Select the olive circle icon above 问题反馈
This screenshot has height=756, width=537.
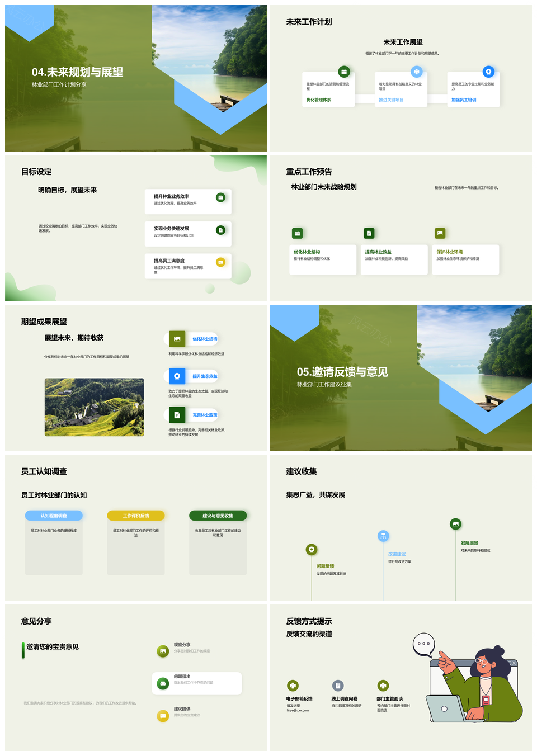[x=312, y=550]
